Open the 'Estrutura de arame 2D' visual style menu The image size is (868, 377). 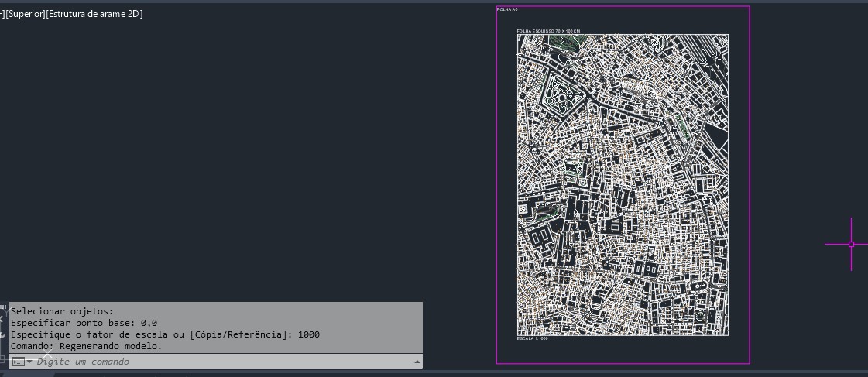[94, 14]
